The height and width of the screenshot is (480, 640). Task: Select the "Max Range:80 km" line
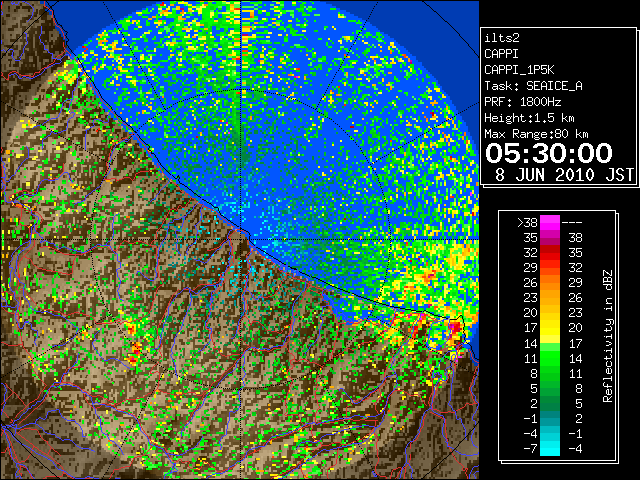click(536, 134)
